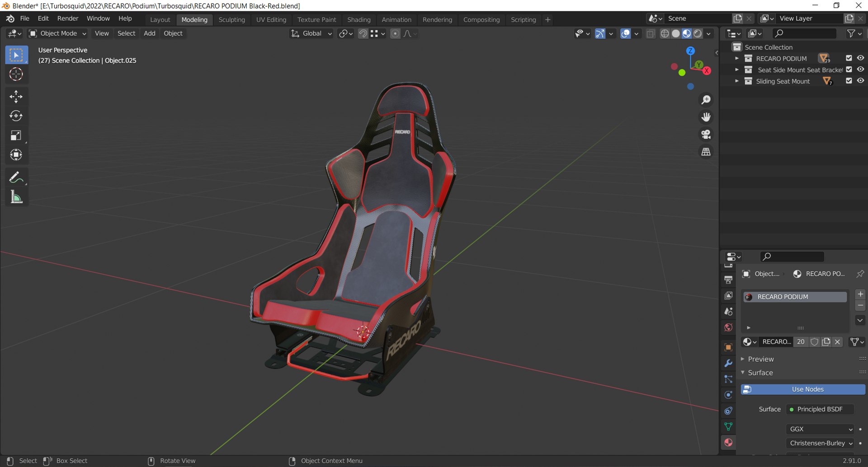Open the Christensen-Burley subsurface dropdown

[x=820, y=443]
